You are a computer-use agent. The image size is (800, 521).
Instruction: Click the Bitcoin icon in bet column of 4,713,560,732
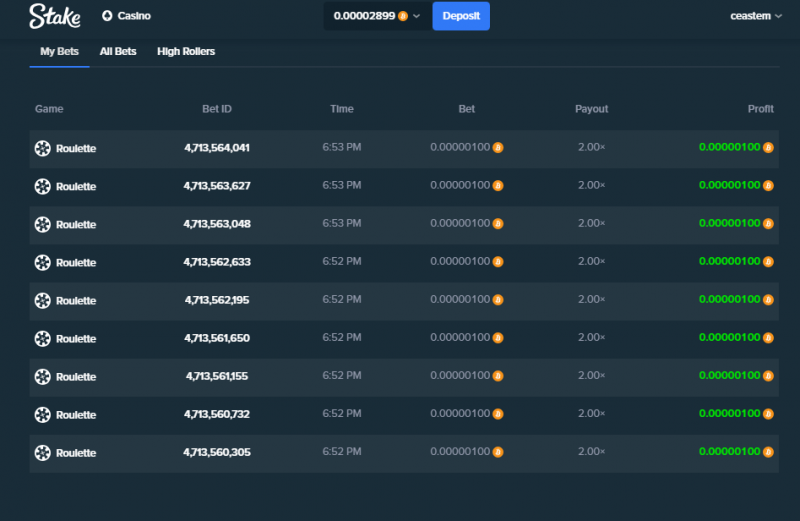point(498,414)
